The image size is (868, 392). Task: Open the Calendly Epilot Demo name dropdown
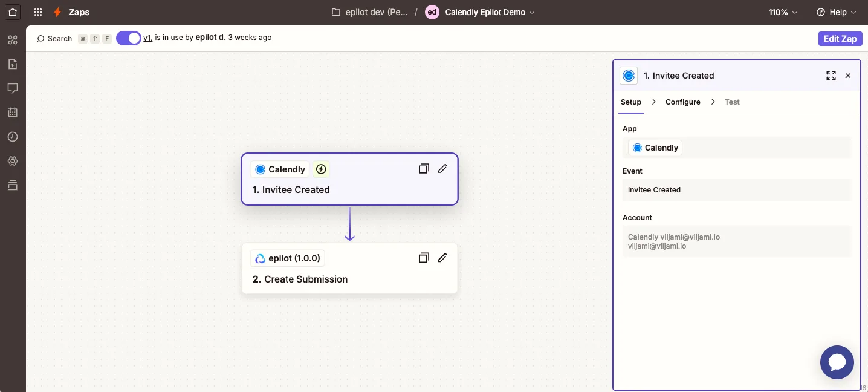[490, 12]
